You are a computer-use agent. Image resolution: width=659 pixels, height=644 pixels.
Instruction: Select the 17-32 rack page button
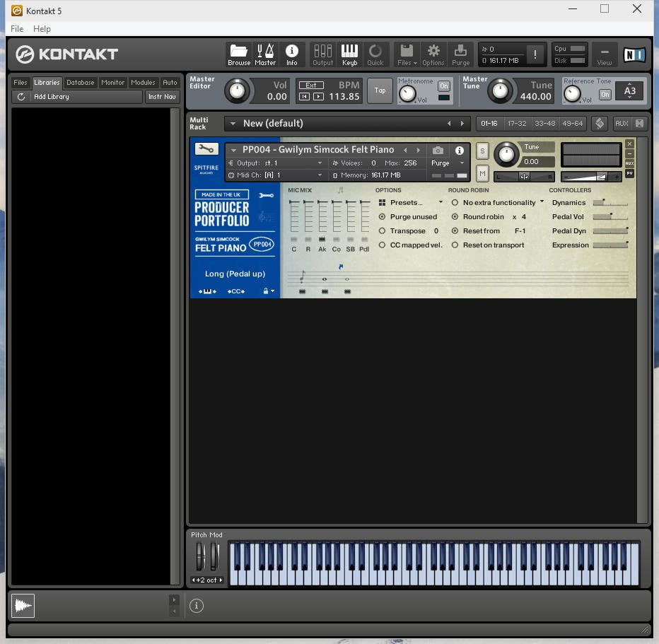pyautogui.click(x=517, y=124)
